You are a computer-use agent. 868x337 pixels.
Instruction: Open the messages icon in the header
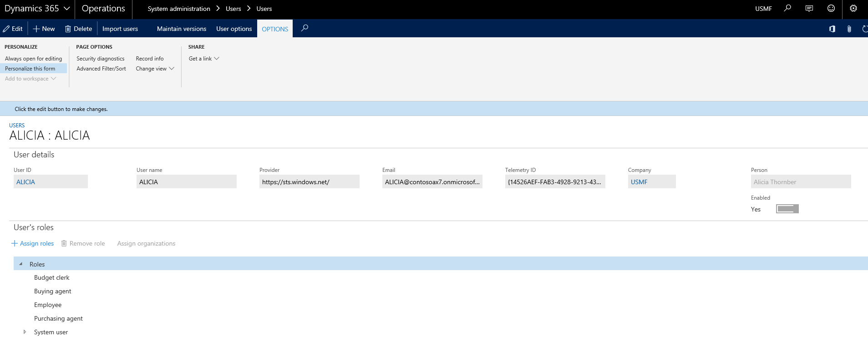pos(809,8)
